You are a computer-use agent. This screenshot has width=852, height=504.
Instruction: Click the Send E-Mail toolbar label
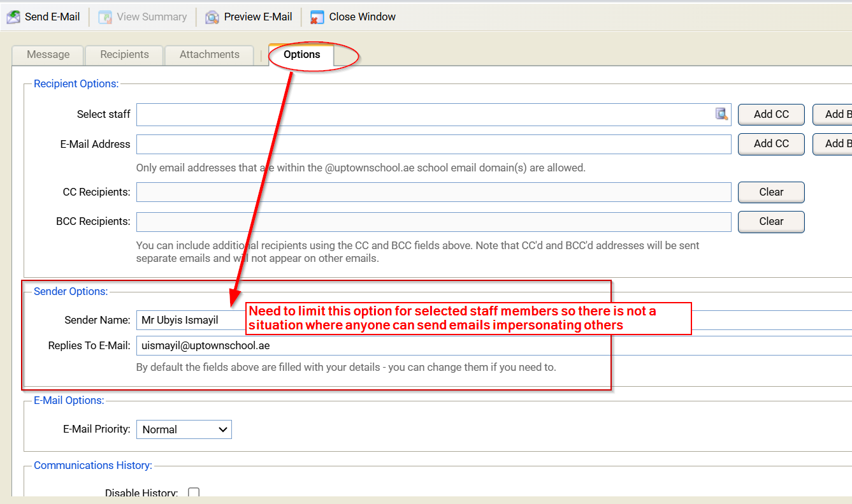click(x=52, y=17)
